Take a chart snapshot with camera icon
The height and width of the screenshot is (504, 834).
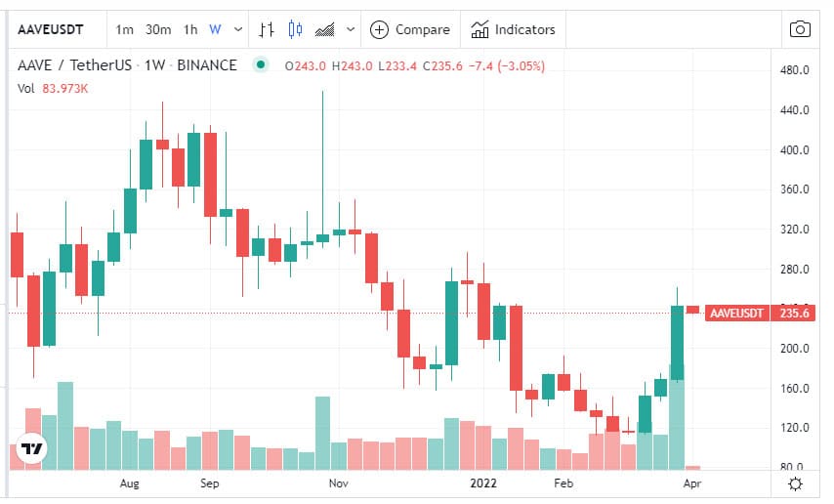(800, 29)
